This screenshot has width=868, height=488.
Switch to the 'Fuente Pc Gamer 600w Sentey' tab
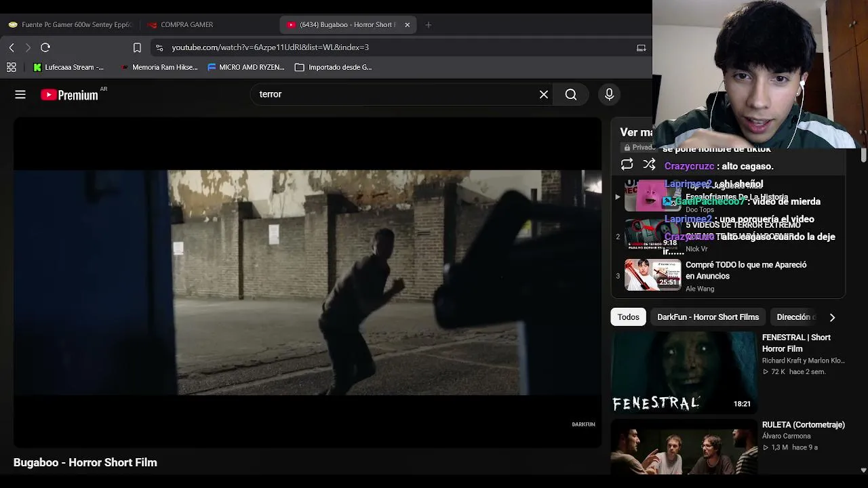coord(71,24)
